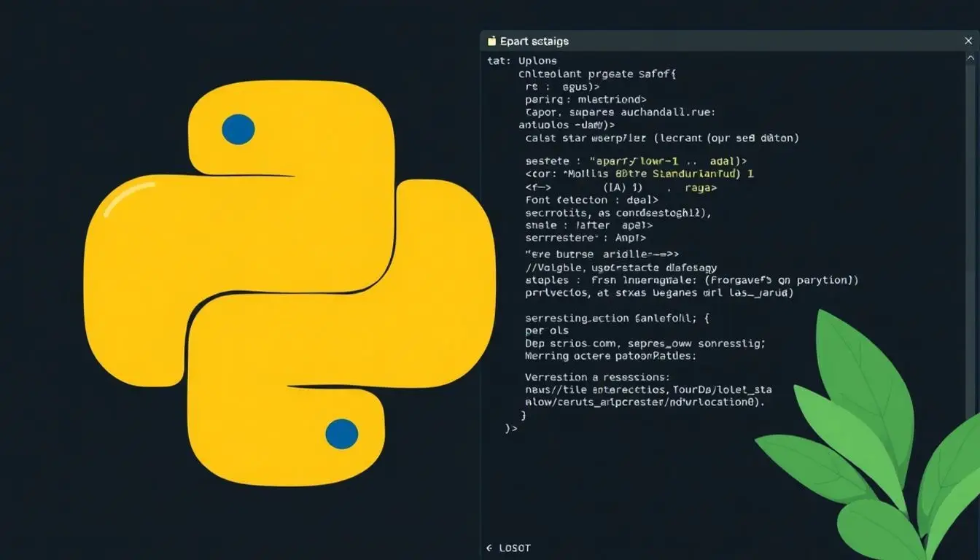Click the line beginning 'sestete :'
The width and height of the screenshot is (980, 560).
pyautogui.click(x=636, y=161)
